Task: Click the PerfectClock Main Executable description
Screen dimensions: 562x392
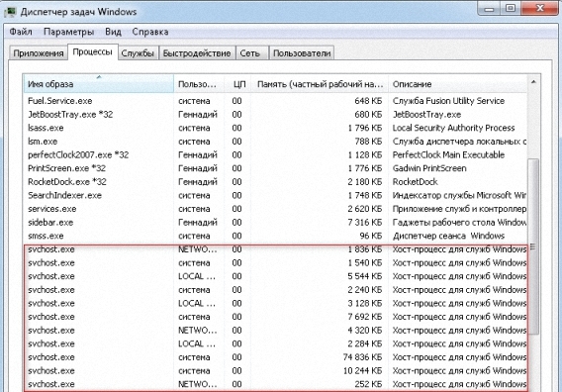Action: pyautogui.click(x=448, y=154)
